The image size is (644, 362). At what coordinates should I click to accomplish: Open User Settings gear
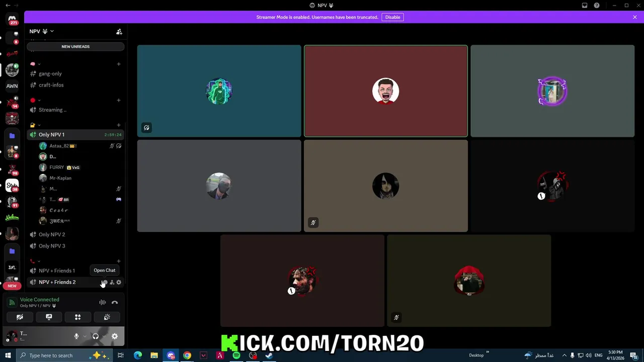[x=115, y=336]
